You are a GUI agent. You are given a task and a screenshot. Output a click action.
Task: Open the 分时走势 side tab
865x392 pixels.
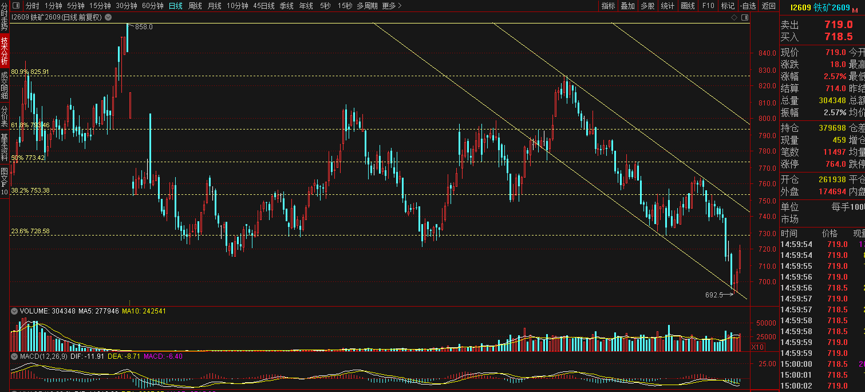[x=4, y=17]
